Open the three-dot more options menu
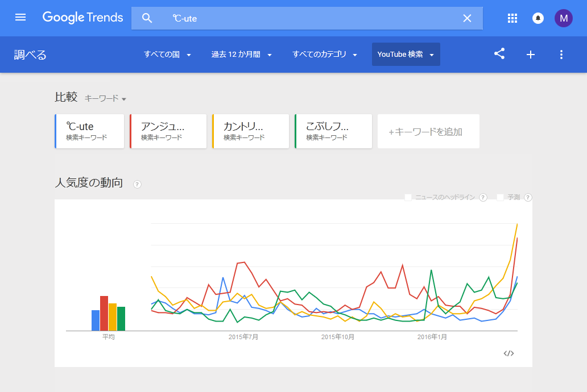Screen dimensions: 587x392 tap(561, 55)
